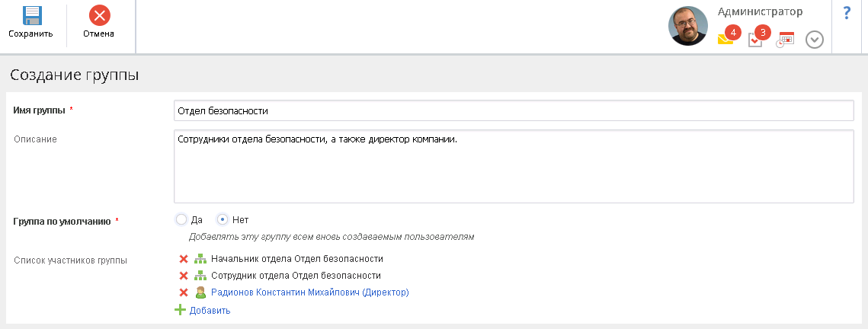This screenshot has height=329, width=868.
Task: Remove Сотрудник отдела Отдел безопасности member
Action: pos(183,276)
